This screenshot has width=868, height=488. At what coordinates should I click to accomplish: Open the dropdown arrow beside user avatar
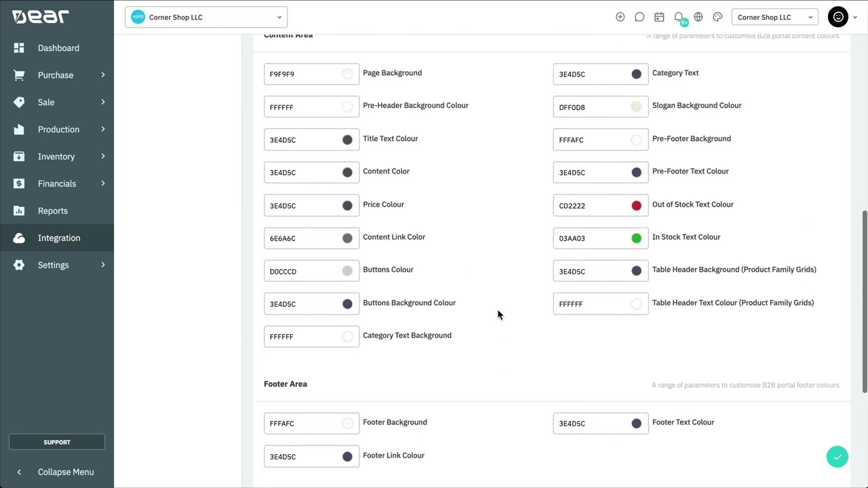point(855,18)
